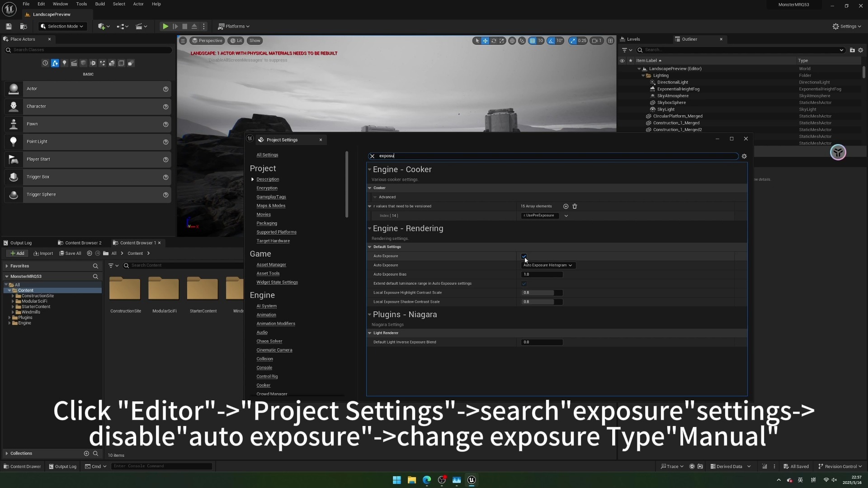Screen dimensions: 868x488
Task: Open the r.UsePreExposure index dropdown arrow
Action: tap(566, 216)
